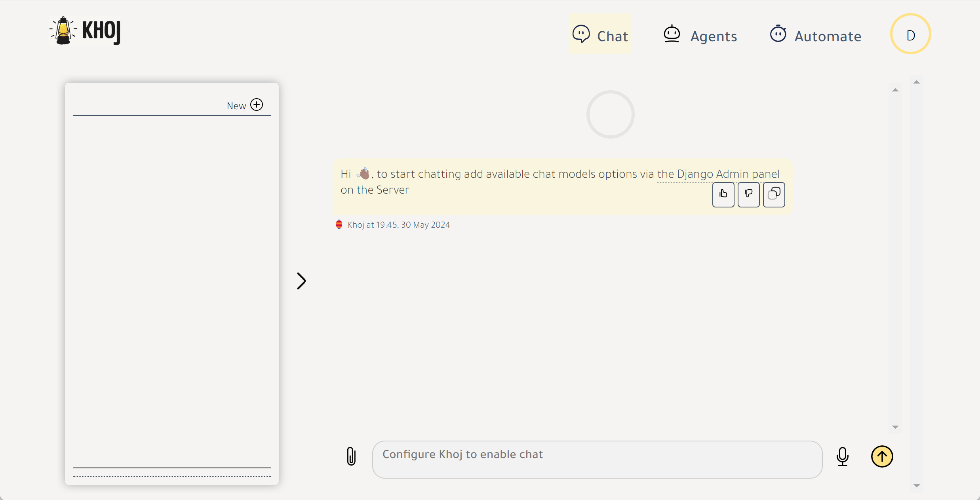Image resolution: width=980 pixels, height=500 pixels.
Task: Click the stopwatch icon next to Automate
Action: [x=778, y=33]
